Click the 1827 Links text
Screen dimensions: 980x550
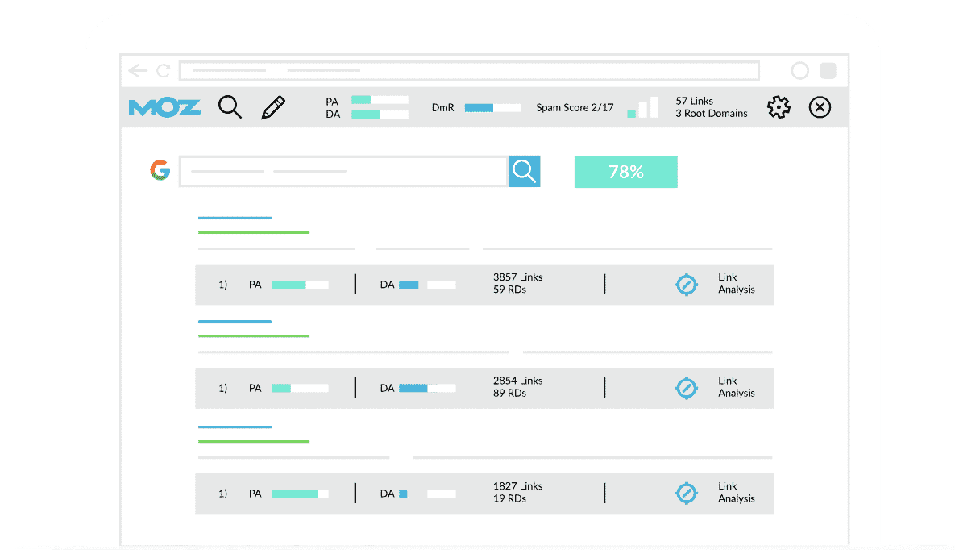click(x=518, y=486)
